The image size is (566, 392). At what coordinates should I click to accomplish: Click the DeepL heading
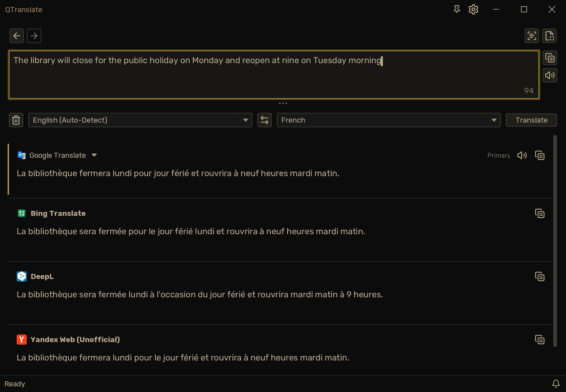(42, 276)
